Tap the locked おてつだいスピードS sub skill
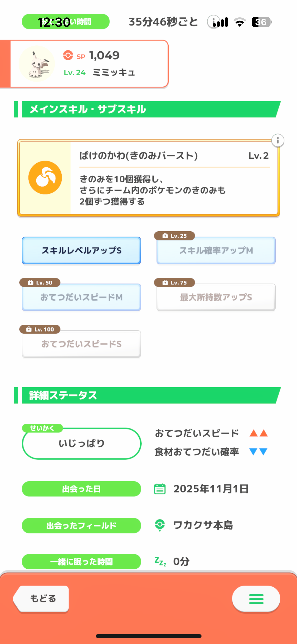 81,344
